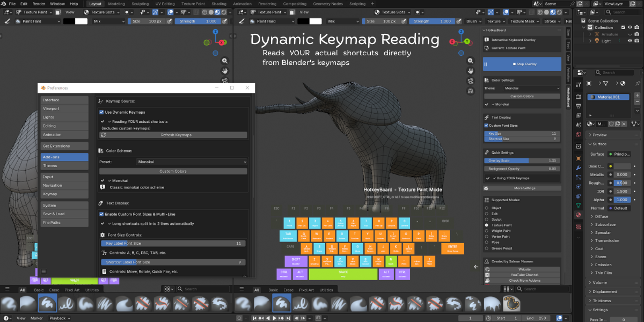Click the Blender logo in the menu bar
The image size is (644, 322).
(x=3, y=4)
